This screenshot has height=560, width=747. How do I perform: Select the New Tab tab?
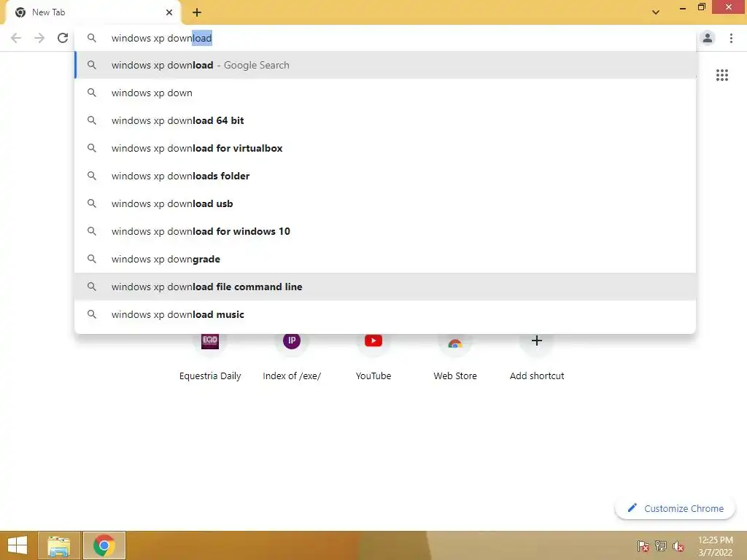coord(93,12)
